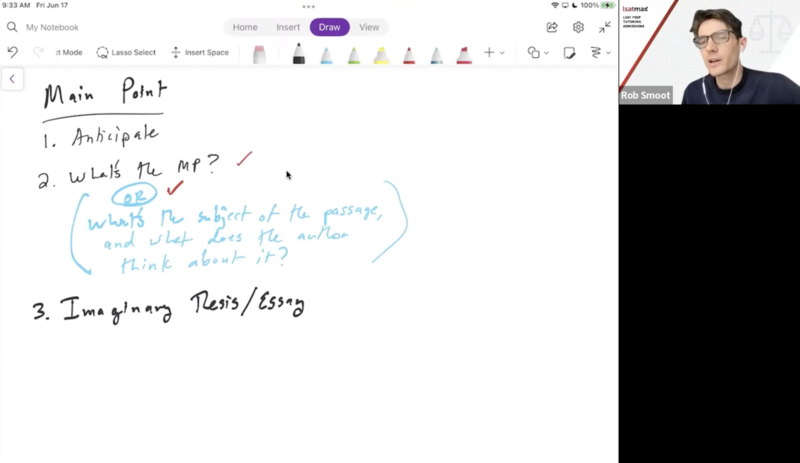
Task: Click the My Notebook title
Action: tap(52, 27)
